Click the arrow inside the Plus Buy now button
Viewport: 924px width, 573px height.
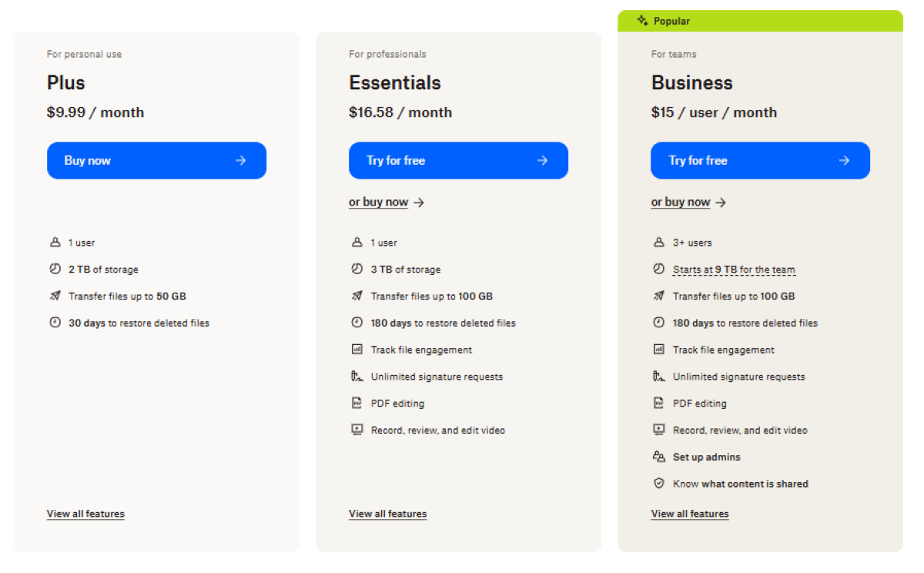click(241, 160)
